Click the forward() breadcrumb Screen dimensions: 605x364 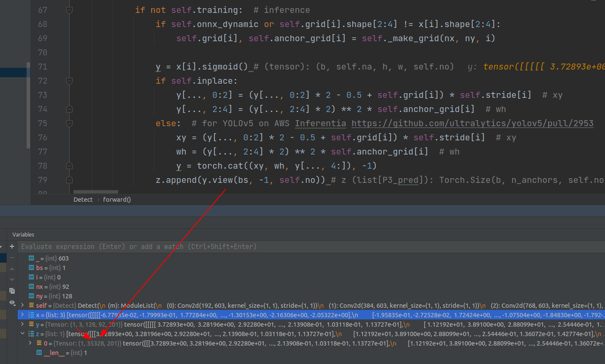point(117,199)
